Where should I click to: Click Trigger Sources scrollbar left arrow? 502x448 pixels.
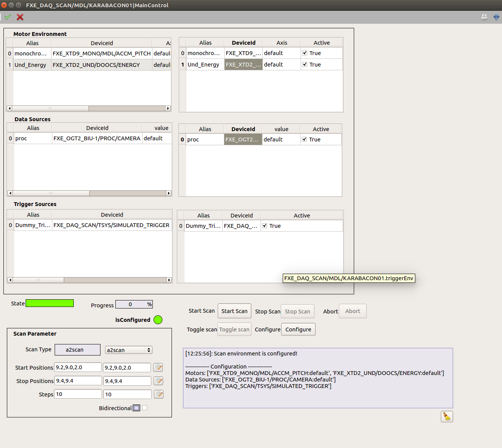coord(10,280)
